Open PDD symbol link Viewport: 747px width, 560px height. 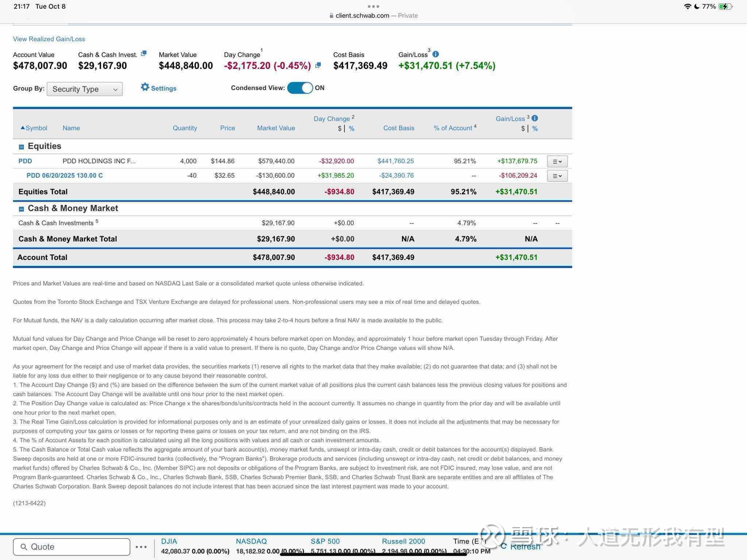(25, 161)
